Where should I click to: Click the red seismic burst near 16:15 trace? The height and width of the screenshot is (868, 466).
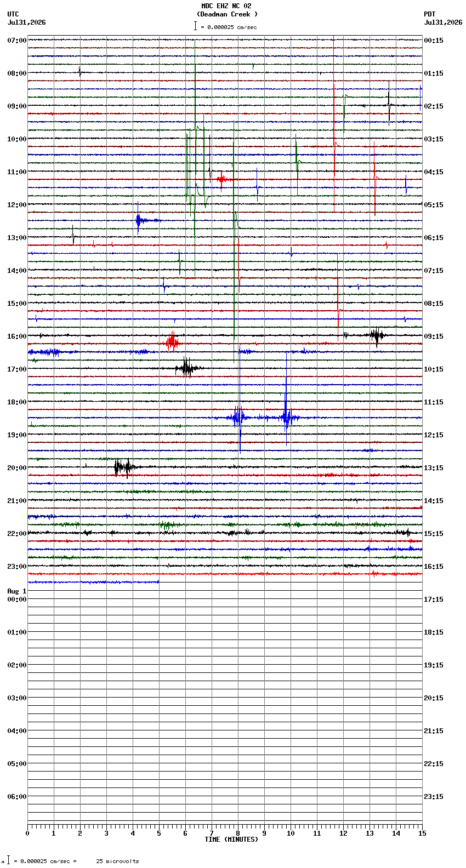[x=172, y=343]
